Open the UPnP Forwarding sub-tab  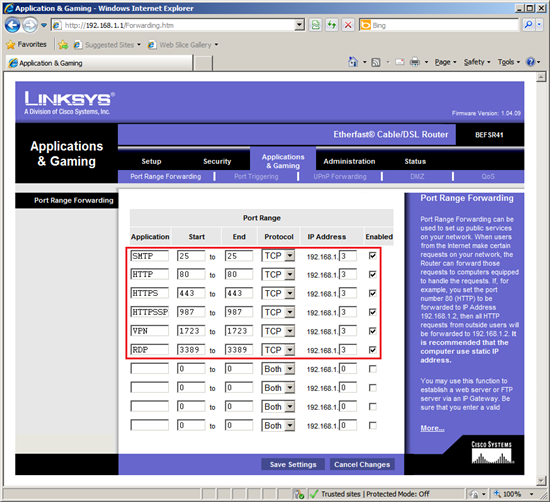click(340, 176)
